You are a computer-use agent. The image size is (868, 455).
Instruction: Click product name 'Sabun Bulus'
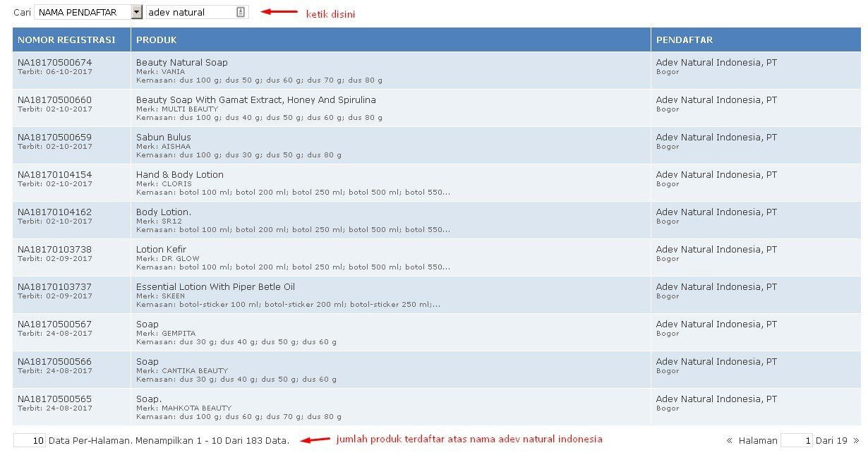click(x=164, y=138)
